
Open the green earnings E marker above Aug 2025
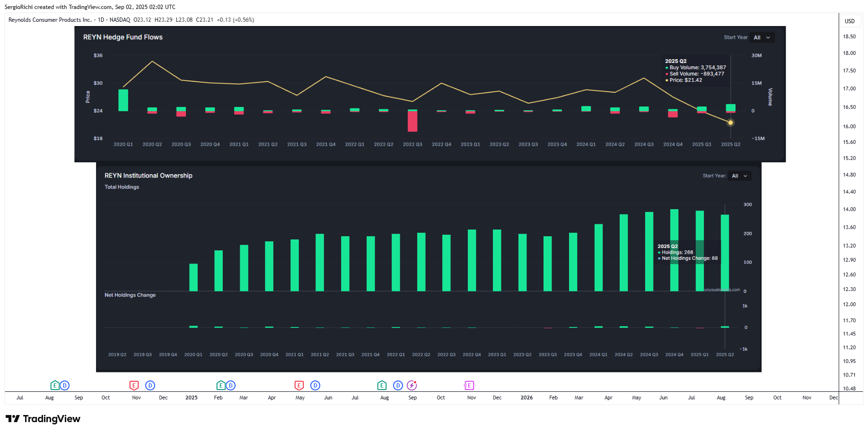click(382, 385)
